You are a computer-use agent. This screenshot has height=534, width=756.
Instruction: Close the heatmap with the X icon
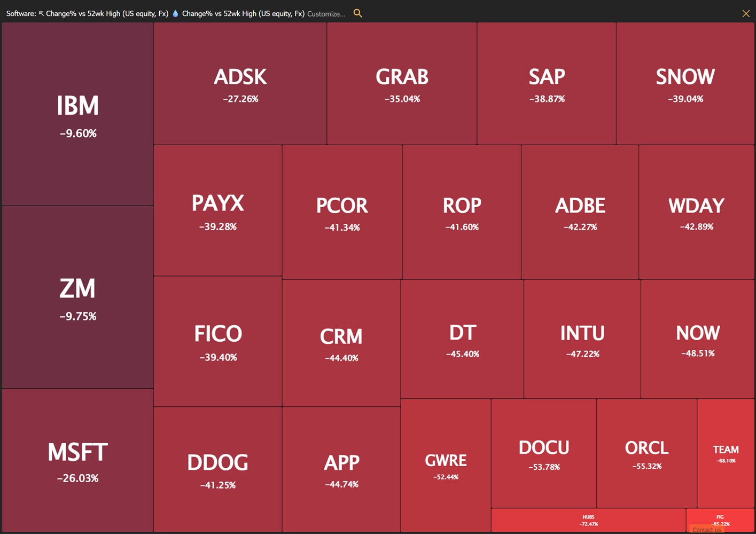tap(746, 13)
